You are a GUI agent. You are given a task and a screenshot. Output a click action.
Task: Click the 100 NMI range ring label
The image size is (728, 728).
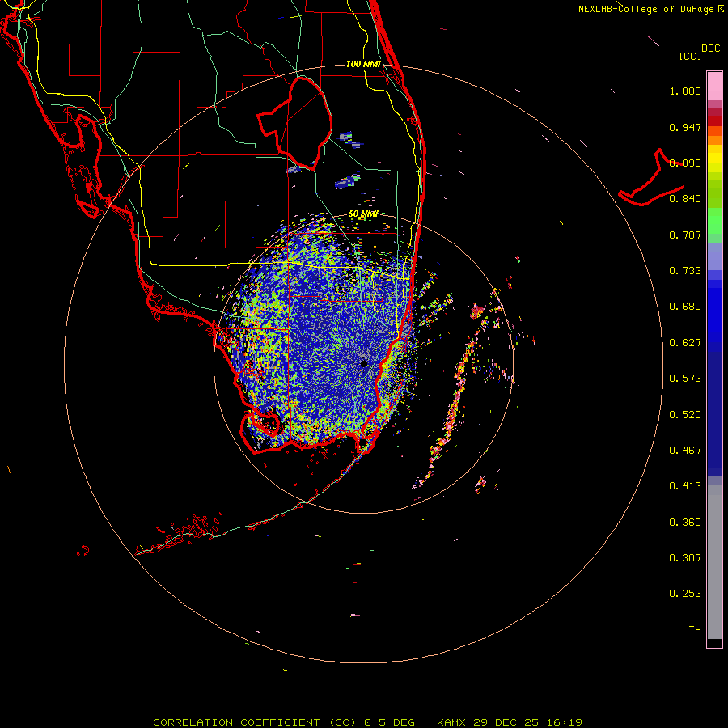(363, 64)
